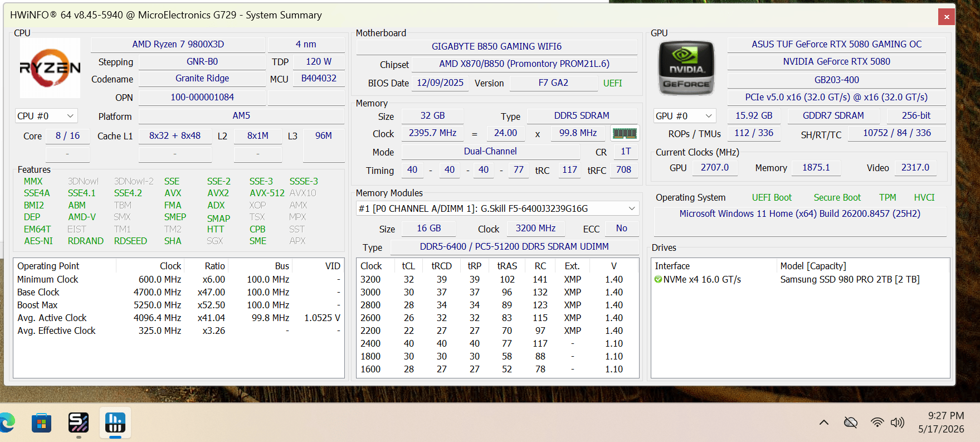Click the Secure Boot status label
980x442 pixels.
tap(837, 197)
